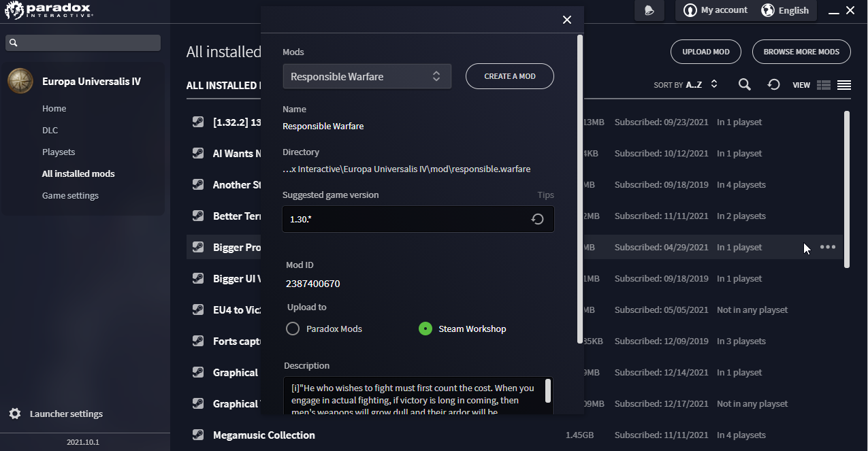Click the mod directory path text
Image resolution: width=868 pixels, height=451 pixels.
click(x=406, y=169)
